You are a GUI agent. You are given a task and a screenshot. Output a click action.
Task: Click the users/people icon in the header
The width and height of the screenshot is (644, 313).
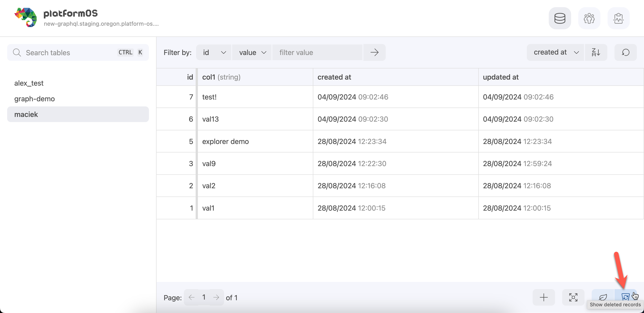click(589, 18)
